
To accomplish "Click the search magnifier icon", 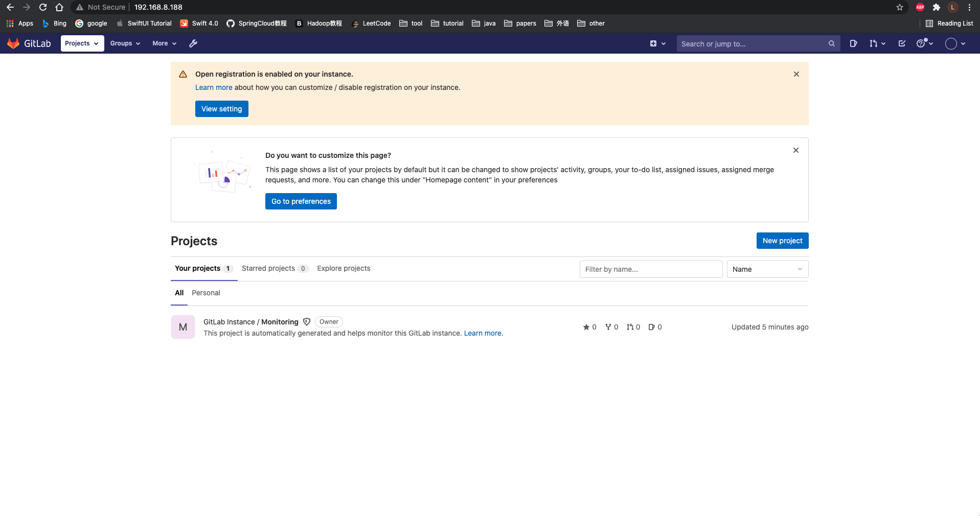I will 832,44.
